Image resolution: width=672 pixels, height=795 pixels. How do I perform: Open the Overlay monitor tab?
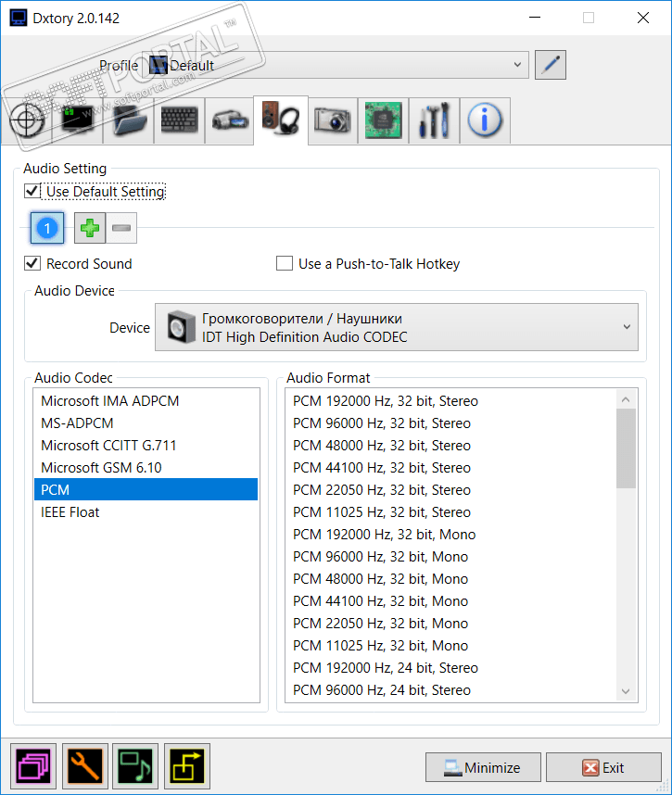pyautogui.click(x=77, y=120)
